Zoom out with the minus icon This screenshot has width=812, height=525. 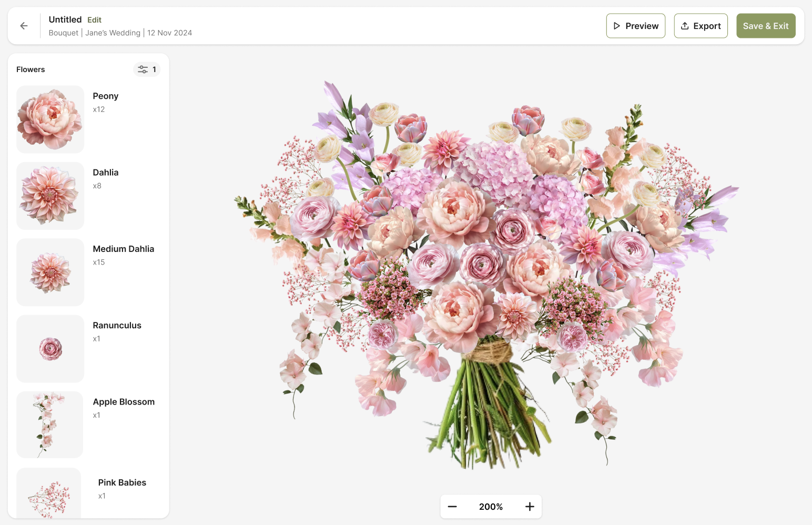[x=452, y=507]
